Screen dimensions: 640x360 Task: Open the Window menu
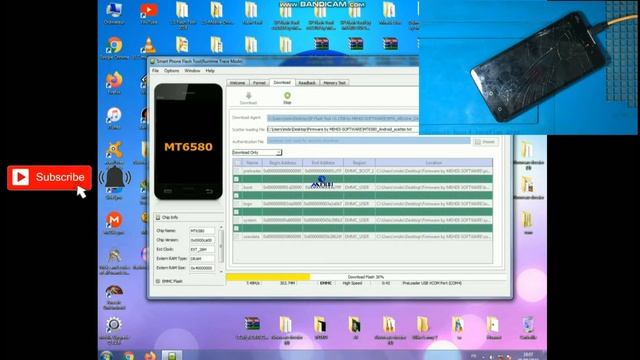coord(192,71)
